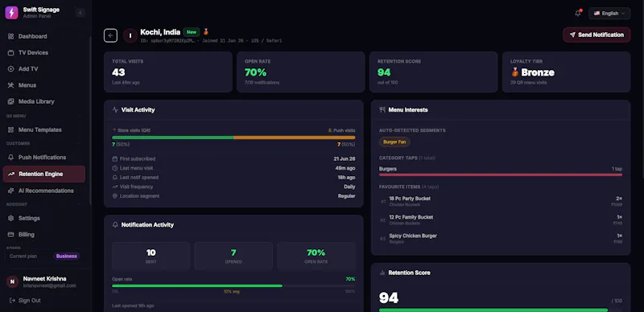Click the Business plan badge

(x=67, y=257)
